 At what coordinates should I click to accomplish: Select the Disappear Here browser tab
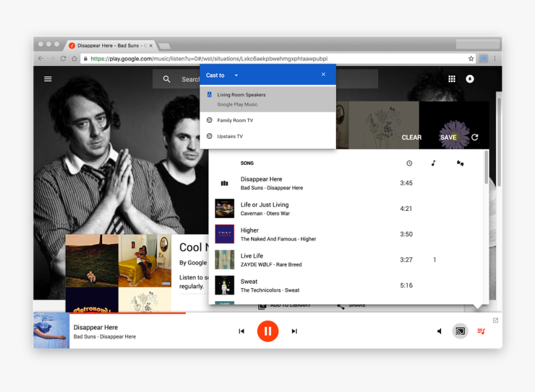point(109,45)
